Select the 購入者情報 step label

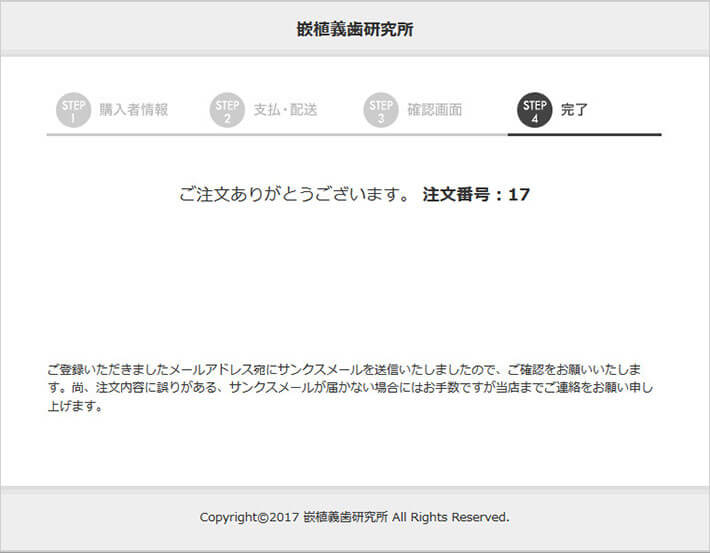[134, 110]
